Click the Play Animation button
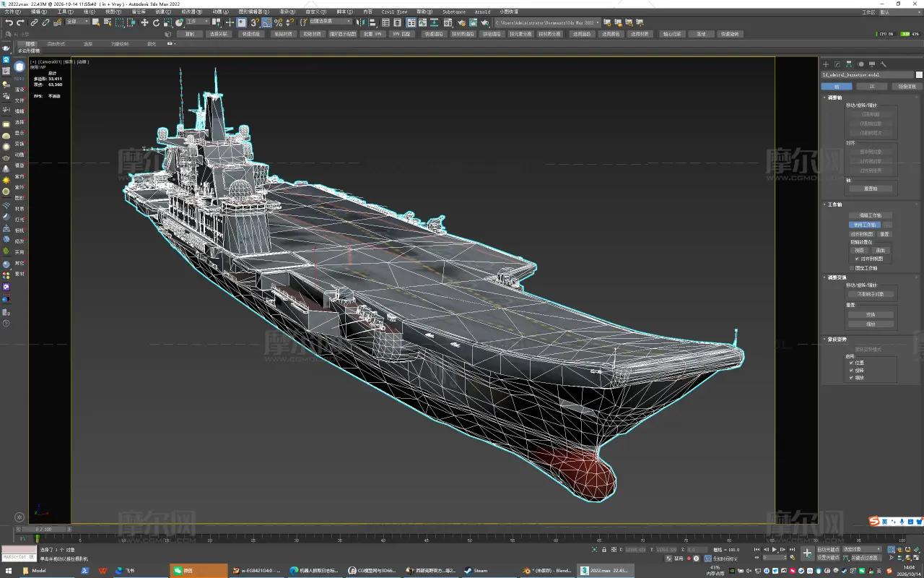Viewport: 924px width, 578px height. pyautogui.click(x=775, y=550)
